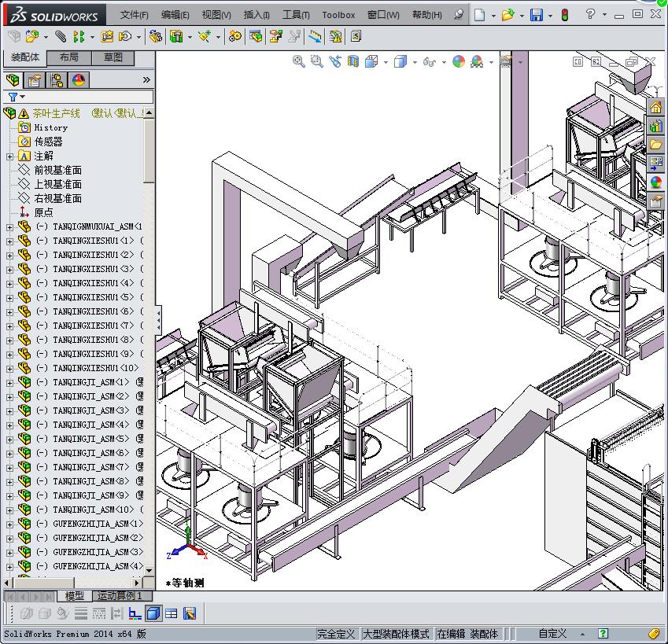Expand the GUFENGZHIJIA_ASM<2> tree node
Screen dimensions: 668x644
[9, 539]
